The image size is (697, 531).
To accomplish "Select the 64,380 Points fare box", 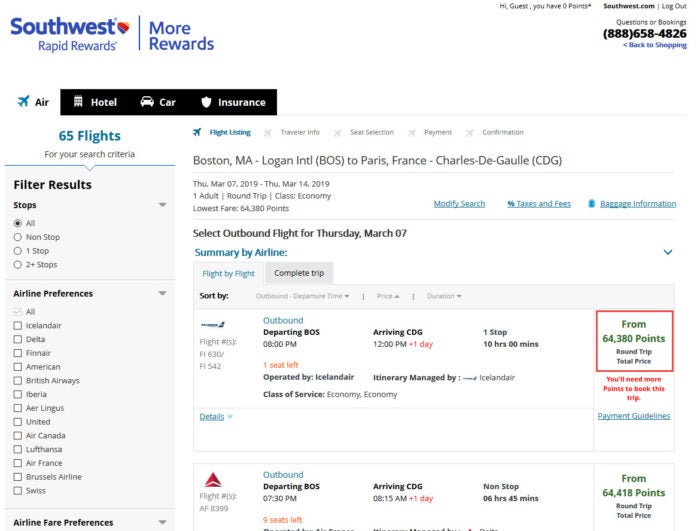I will point(634,341).
